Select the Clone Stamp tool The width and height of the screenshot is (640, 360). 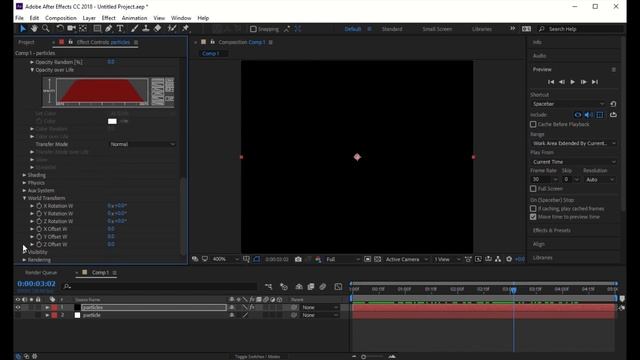pos(146,29)
